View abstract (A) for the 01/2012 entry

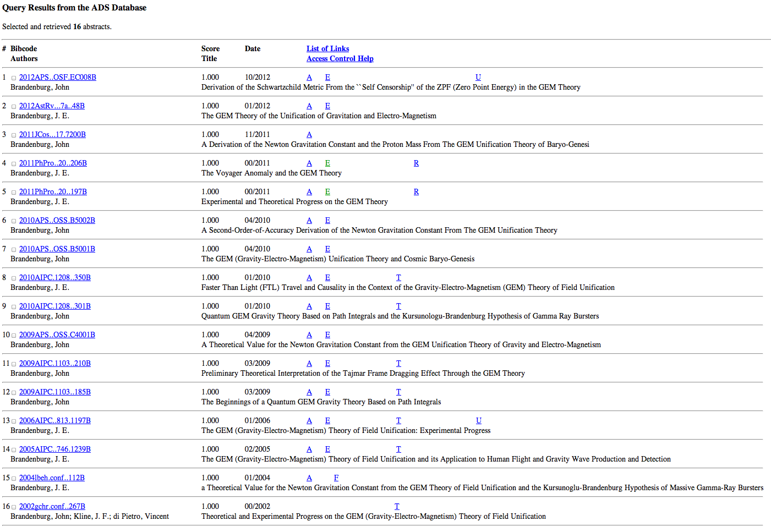[x=309, y=106]
